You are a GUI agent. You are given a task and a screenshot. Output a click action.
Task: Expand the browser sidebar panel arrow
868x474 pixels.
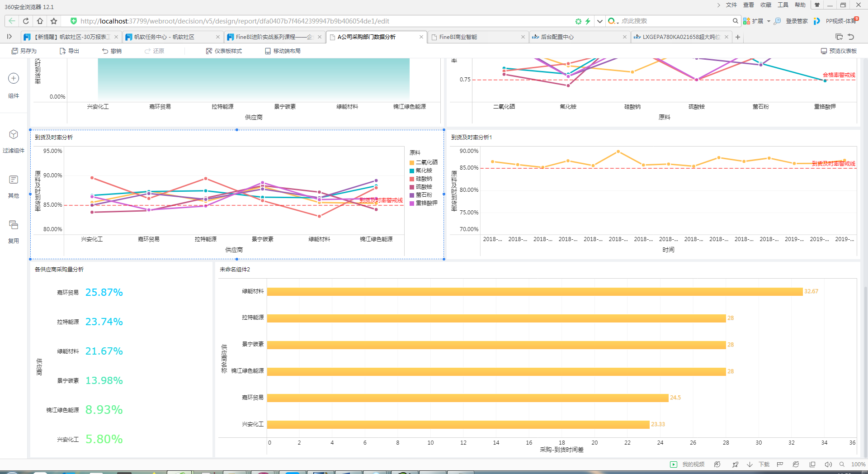coord(9,37)
